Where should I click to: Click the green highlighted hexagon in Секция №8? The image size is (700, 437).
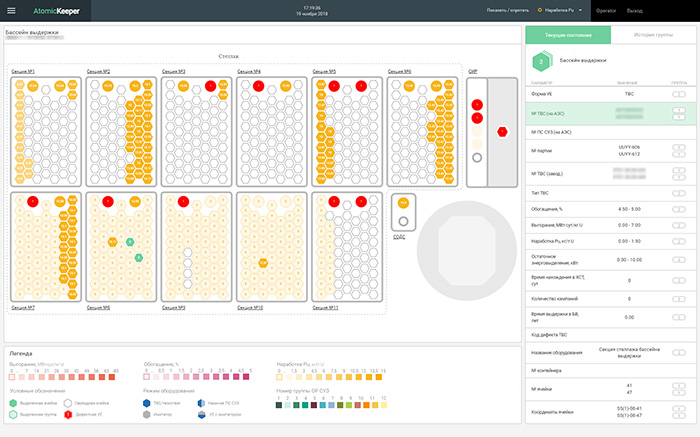tap(130, 242)
